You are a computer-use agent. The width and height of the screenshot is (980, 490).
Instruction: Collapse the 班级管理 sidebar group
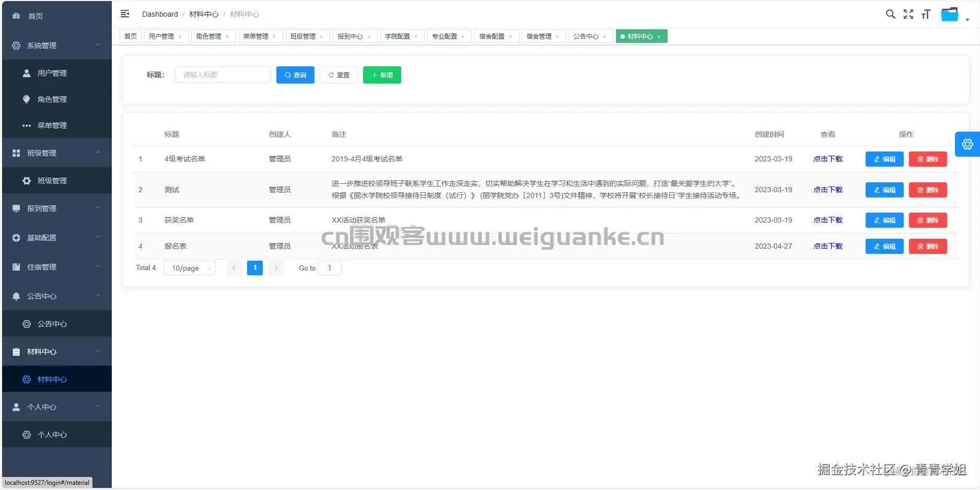point(57,153)
